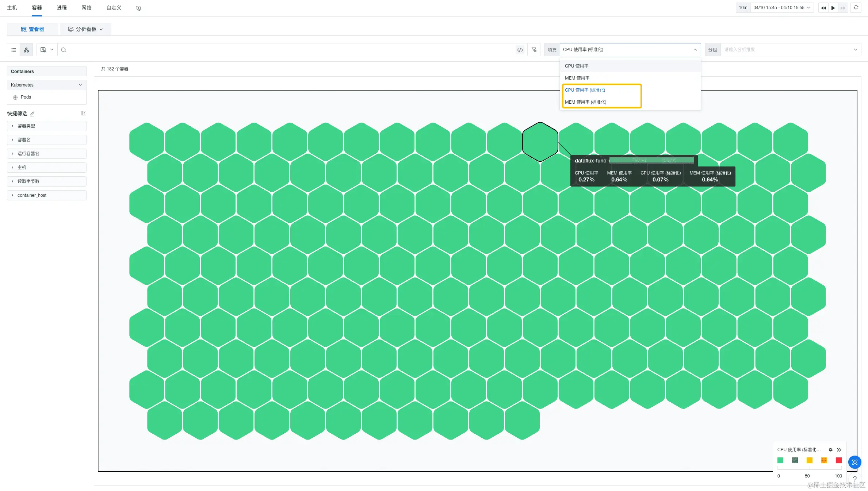Step time range backward with rewind button

coord(823,8)
